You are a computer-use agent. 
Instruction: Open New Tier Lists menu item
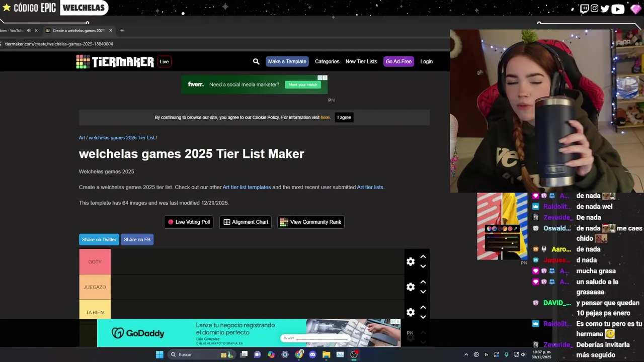coord(361,61)
